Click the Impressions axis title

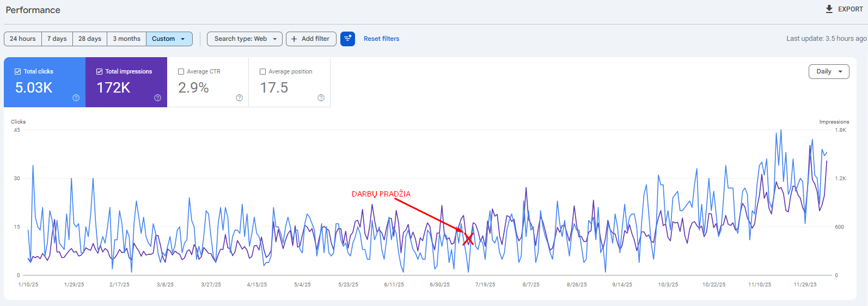pyautogui.click(x=834, y=122)
